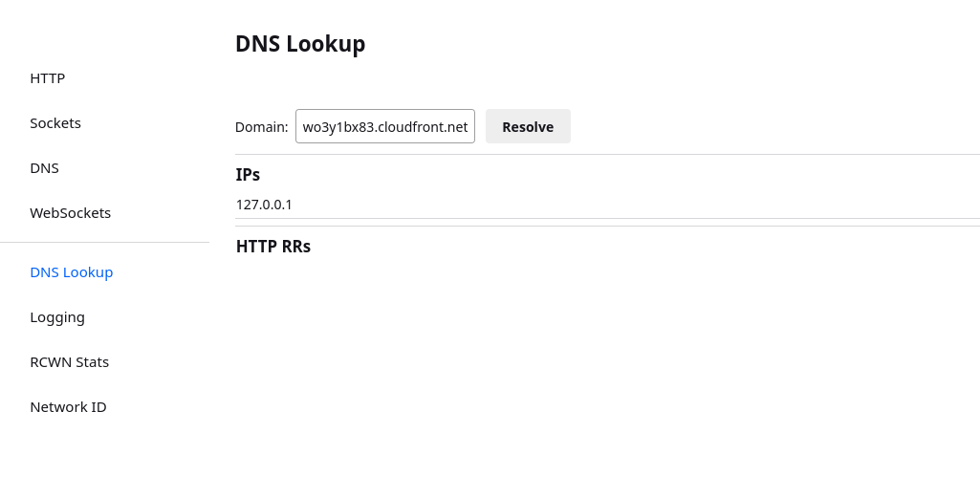Navigate to the Network ID page
Viewport: 980px width, 498px height.
(x=68, y=407)
